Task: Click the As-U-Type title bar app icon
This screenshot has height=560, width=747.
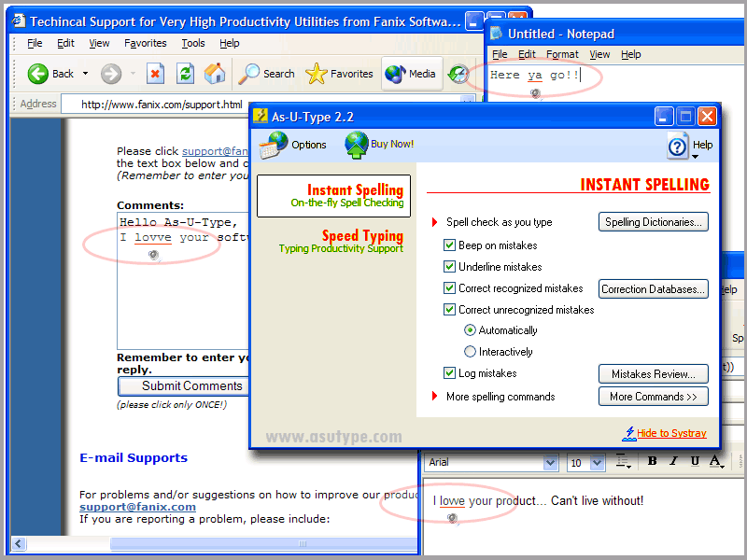Action: pyautogui.click(x=261, y=116)
